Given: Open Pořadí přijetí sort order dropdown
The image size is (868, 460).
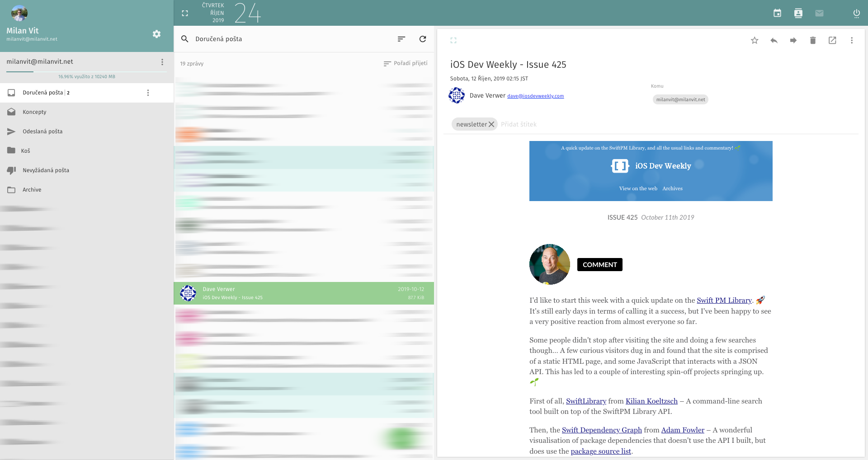Looking at the screenshot, I should [406, 63].
